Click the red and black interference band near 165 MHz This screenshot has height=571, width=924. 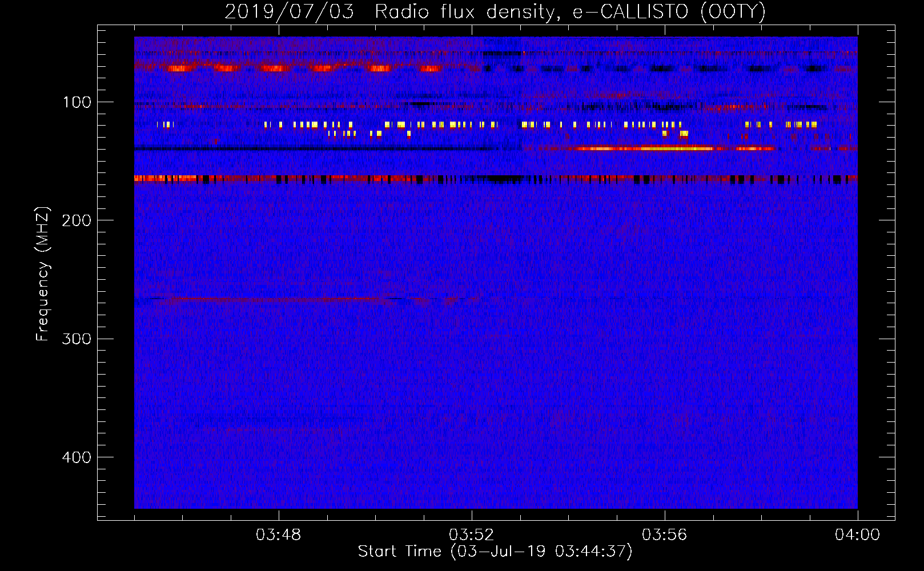(x=496, y=179)
